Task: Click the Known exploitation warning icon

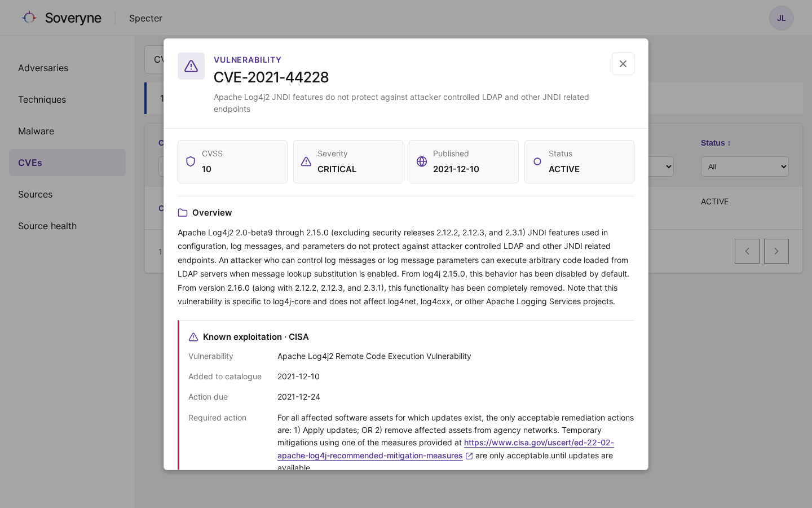Action: point(193,337)
